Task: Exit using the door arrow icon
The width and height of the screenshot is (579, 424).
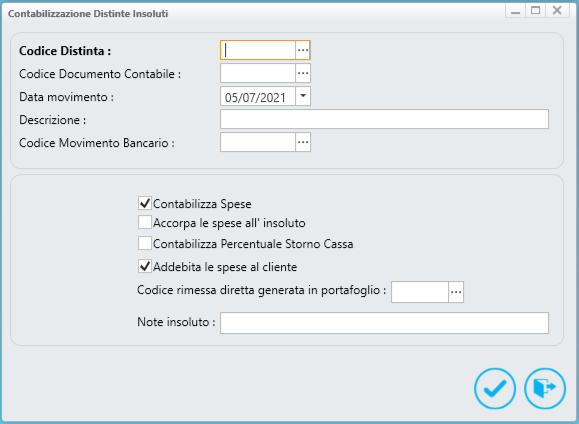Action: (545, 388)
